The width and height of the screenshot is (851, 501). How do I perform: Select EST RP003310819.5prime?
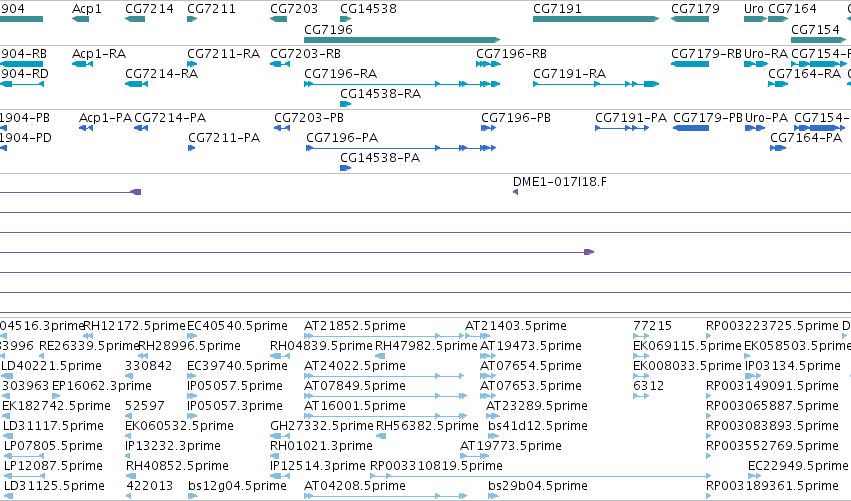436,466
